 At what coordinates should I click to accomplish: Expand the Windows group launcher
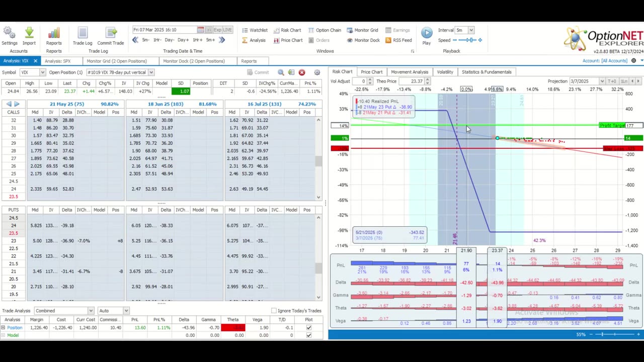[413, 51]
